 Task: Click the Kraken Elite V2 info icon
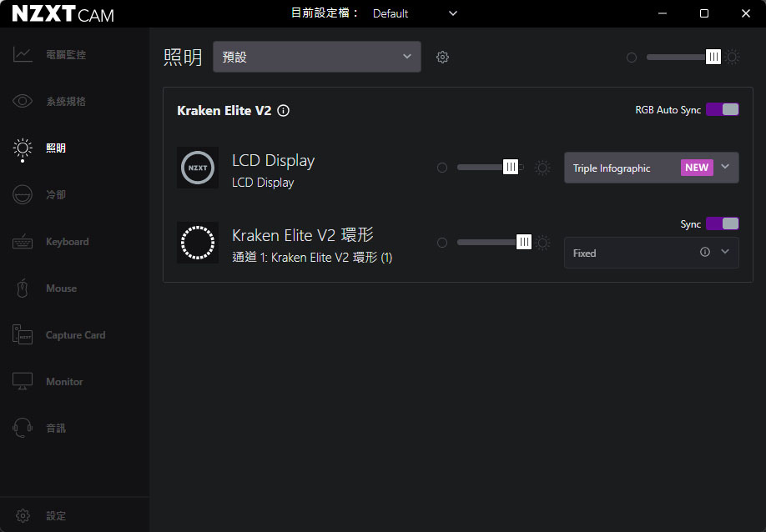[x=284, y=111]
